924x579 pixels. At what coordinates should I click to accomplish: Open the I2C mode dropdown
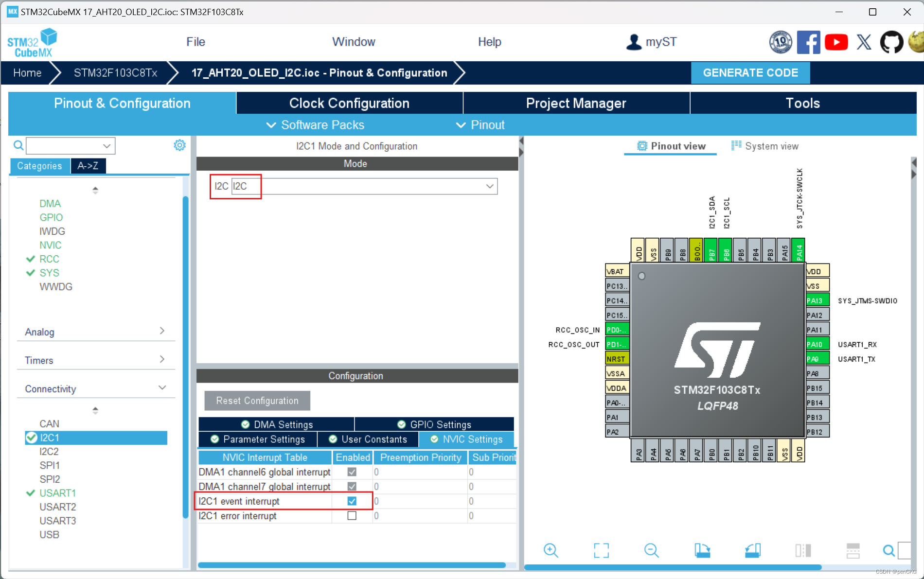[364, 186]
